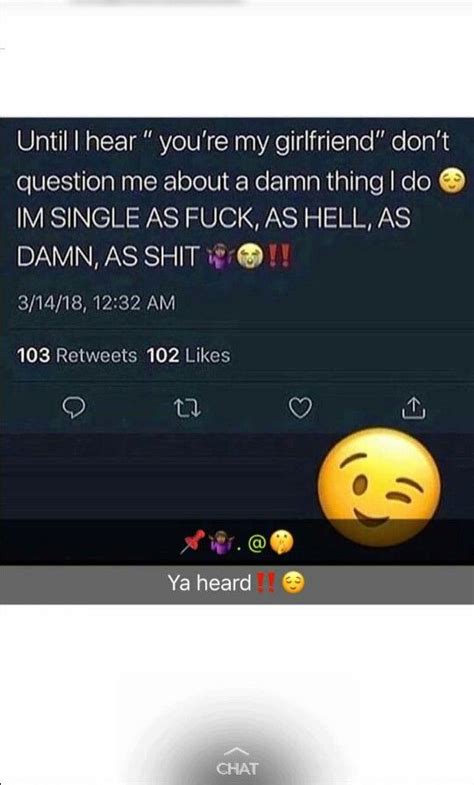Tap the shrugging woman emoji near pushpin
This screenshot has height=785, width=474.
click(221, 542)
